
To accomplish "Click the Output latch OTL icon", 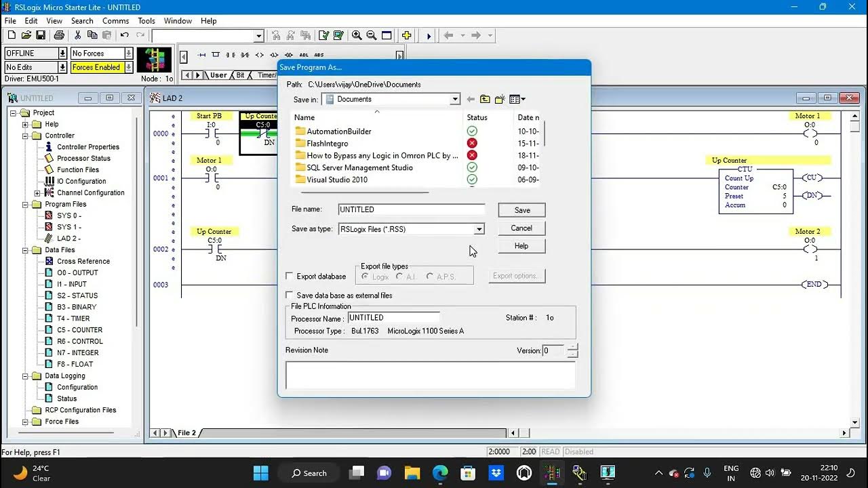I will click(274, 55).
